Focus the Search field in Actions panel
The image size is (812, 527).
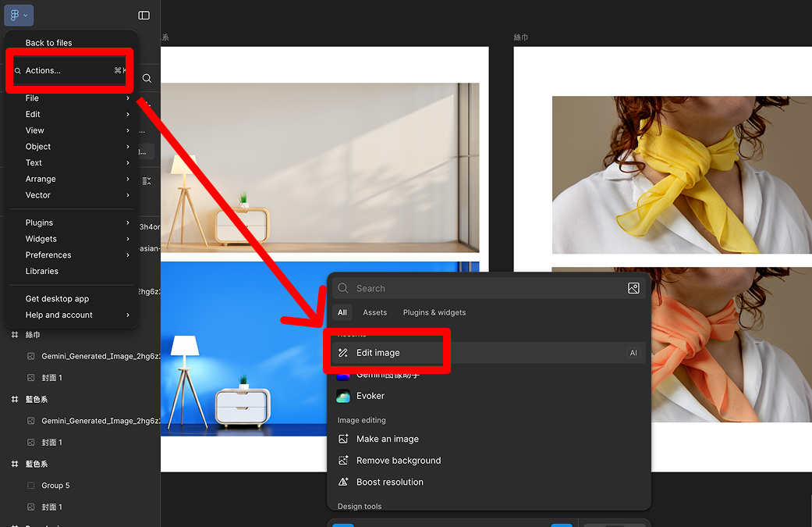pyautogui.click(x=489, y=288)
